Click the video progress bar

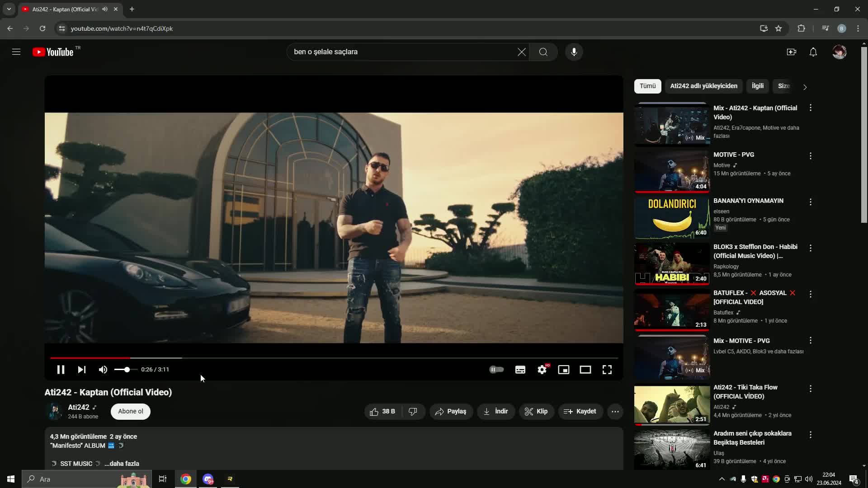pyautogui.click(x=334, y=358)
